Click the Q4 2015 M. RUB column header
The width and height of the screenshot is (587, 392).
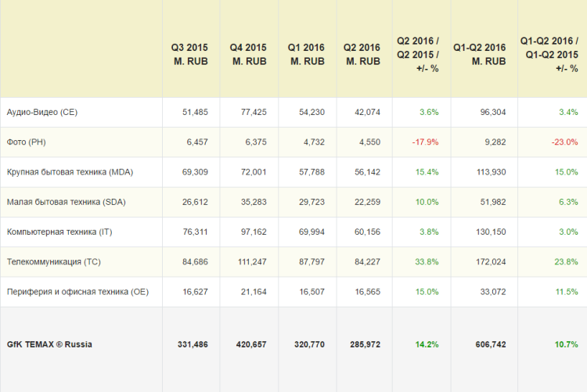click(247, 54)
